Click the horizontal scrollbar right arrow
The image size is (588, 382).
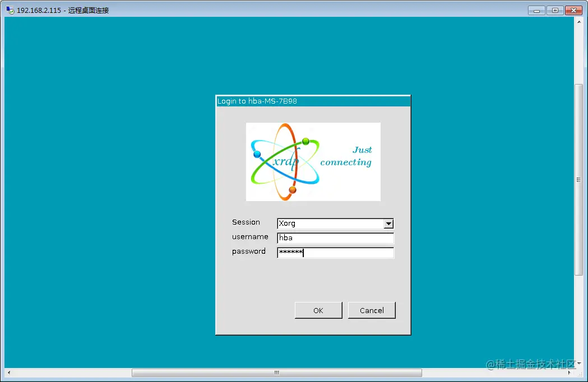point(570,372)
